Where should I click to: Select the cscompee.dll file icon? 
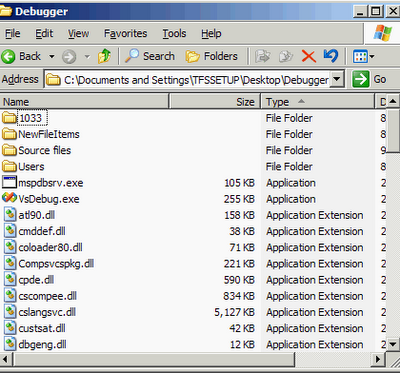point(10,296)
